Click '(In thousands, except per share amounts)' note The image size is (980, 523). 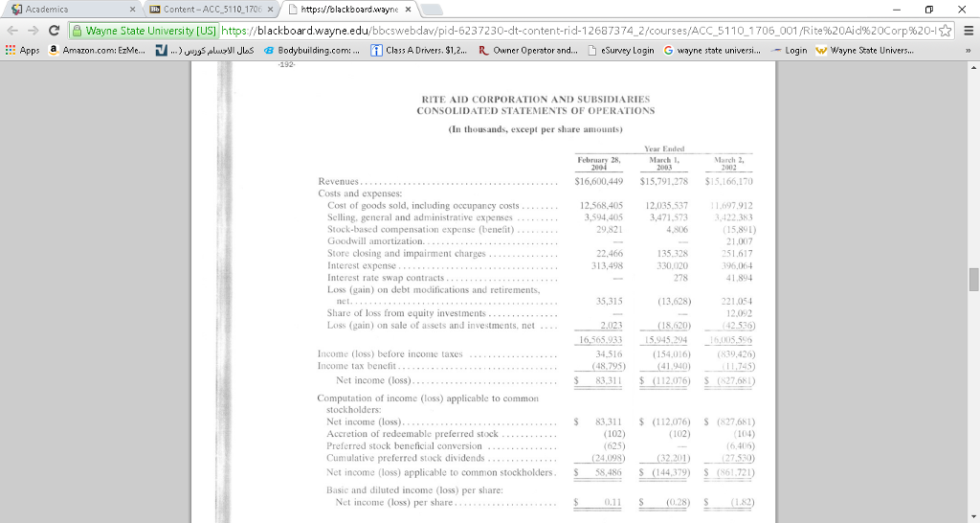pyautogui.click(x=536, y=129)
